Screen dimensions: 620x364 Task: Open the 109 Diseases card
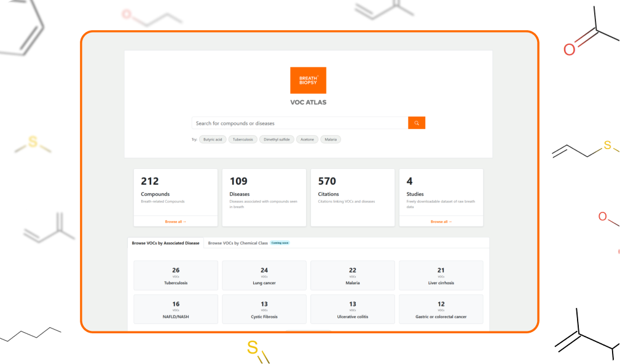tap(264, 198)
